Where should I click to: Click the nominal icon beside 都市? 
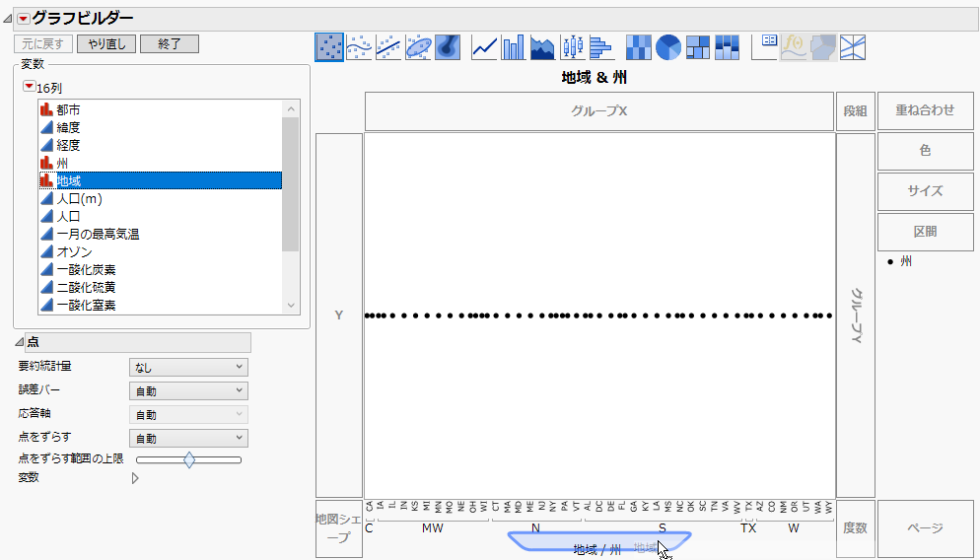(46, 110)
